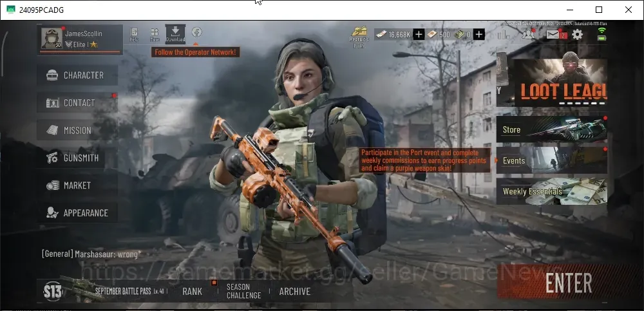Image resolution: width=644 pixels, height=311 pixels.
Task: Open the General chat message line
Action: (x=91, y=254)
